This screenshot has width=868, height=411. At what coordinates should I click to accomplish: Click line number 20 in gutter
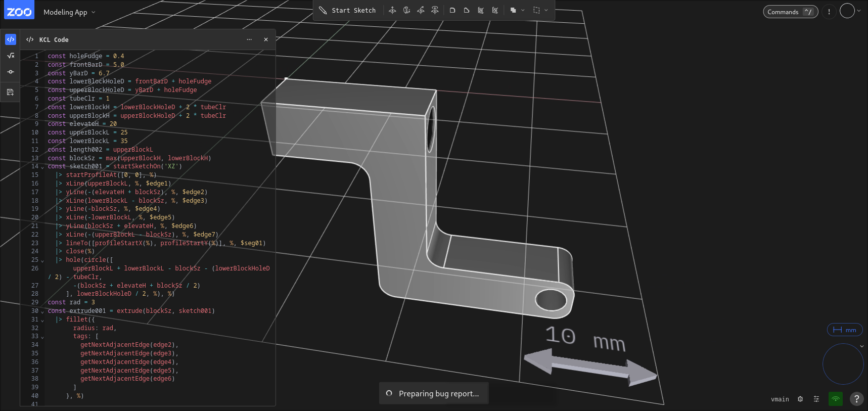point(35,217)
